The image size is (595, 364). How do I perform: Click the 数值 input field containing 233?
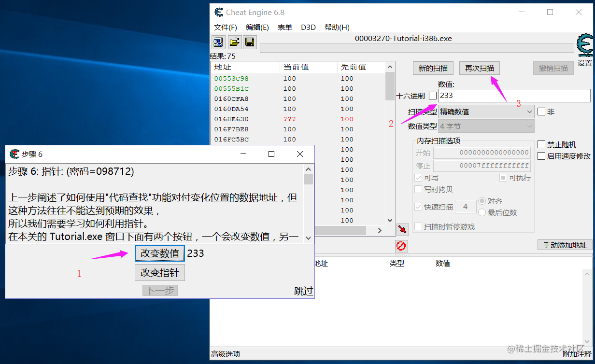(x=514, y=96)
